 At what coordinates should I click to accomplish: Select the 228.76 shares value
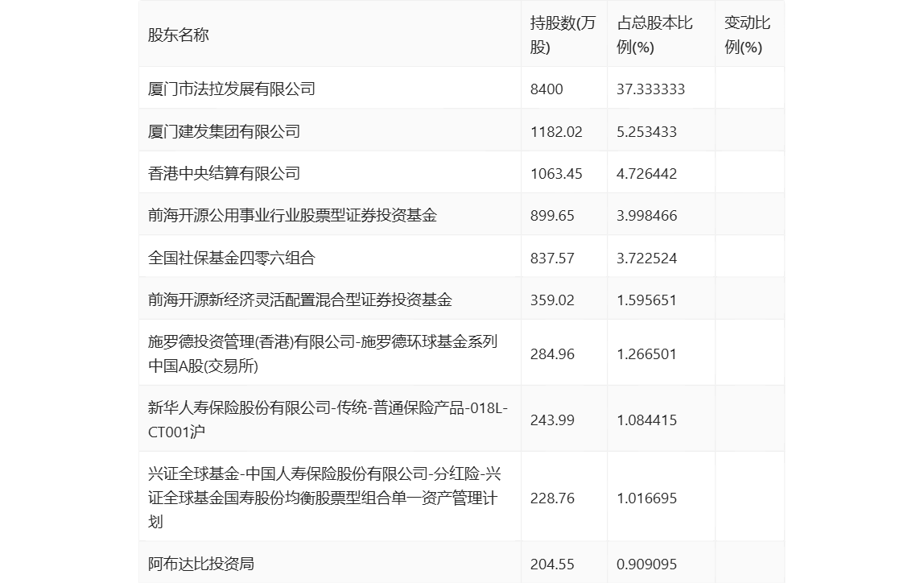[552, 498]
